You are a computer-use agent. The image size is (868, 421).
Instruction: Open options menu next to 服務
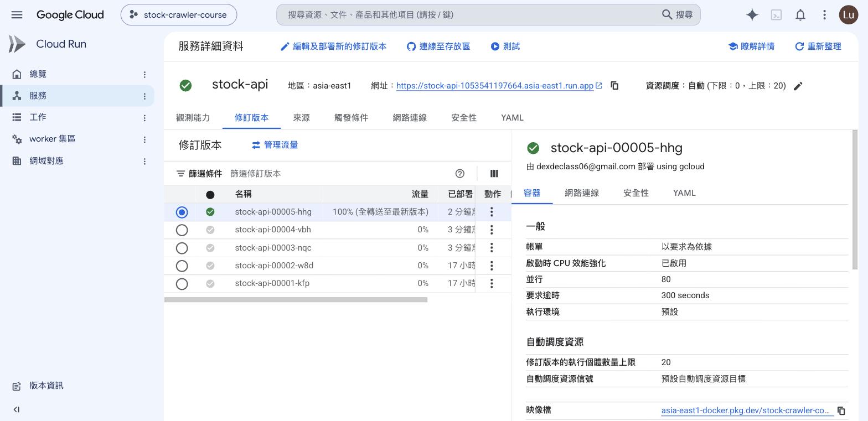pyautogui.click(x=144, y=96)
